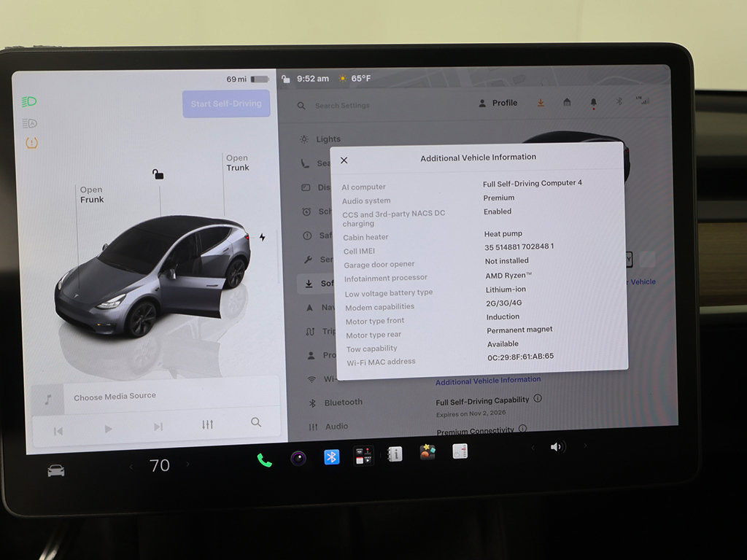Open the blue Bluetooth app
747x560 pixels.
[x=332, y=457]
